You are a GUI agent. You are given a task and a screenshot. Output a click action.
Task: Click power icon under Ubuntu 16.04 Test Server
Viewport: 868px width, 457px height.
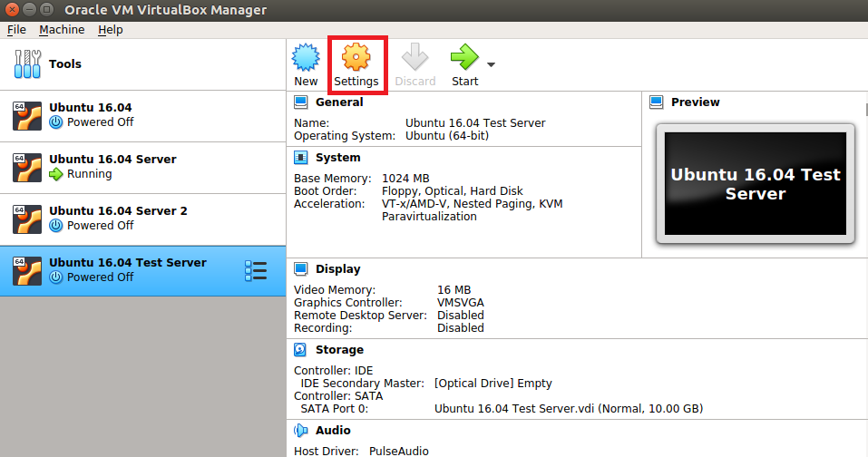pyautogui.click(x=56, y=277)
